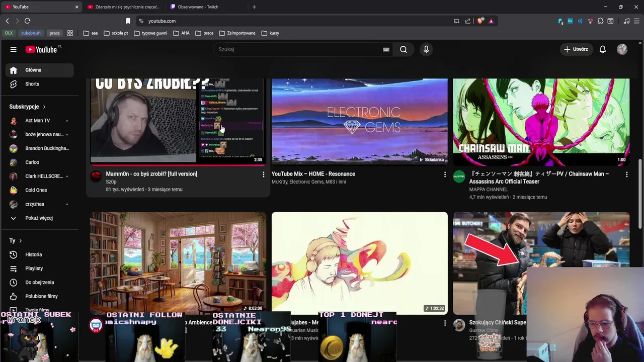
Task: Open the Carloo subscription
Action: coord(40,162)
